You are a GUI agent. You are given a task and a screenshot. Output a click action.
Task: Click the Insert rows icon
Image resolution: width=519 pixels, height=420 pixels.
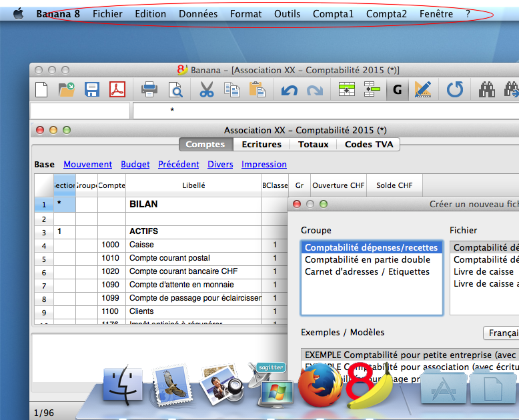pos(346,89)
